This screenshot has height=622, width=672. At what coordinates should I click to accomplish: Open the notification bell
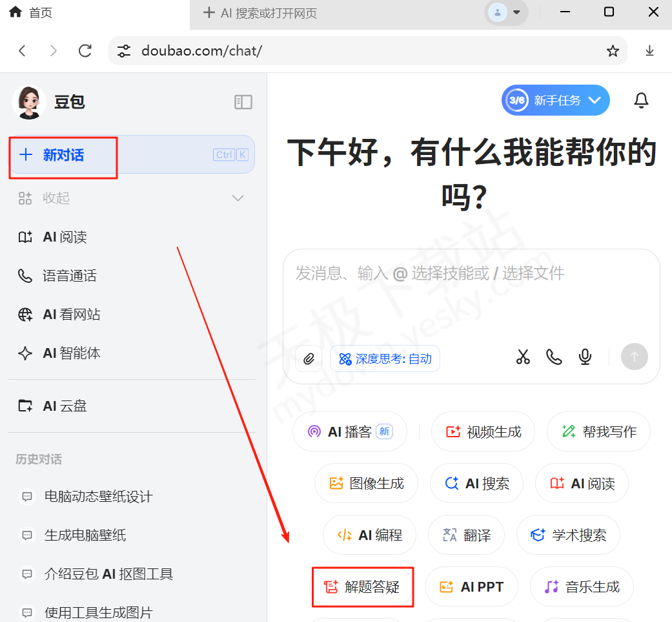pos(641,100)
